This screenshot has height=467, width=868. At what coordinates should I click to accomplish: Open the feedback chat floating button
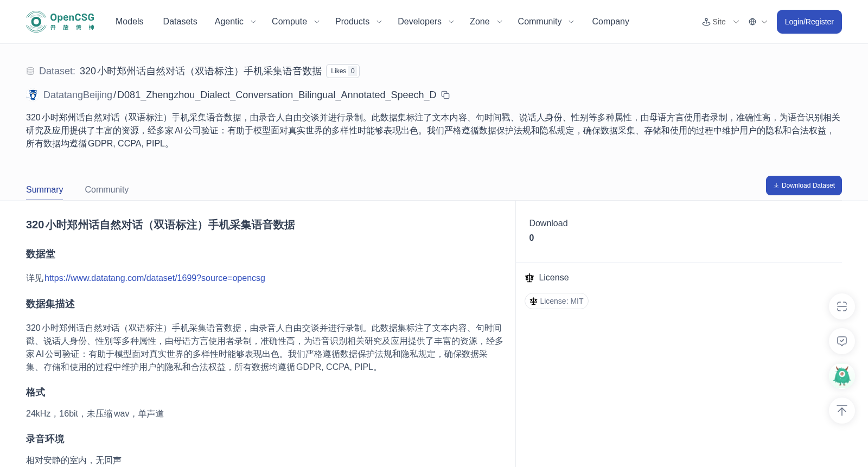(x=842, y=341)
